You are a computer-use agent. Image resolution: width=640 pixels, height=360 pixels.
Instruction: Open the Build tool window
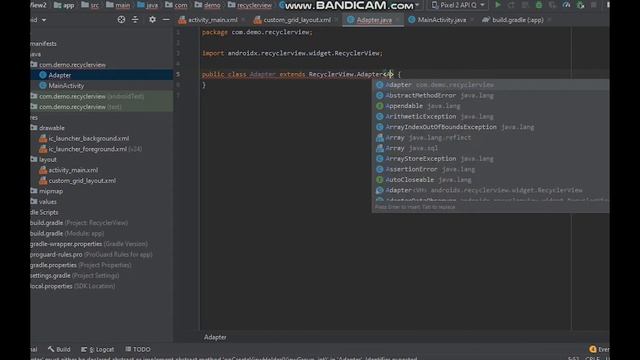pyautogui.click(x=59, y=349)
